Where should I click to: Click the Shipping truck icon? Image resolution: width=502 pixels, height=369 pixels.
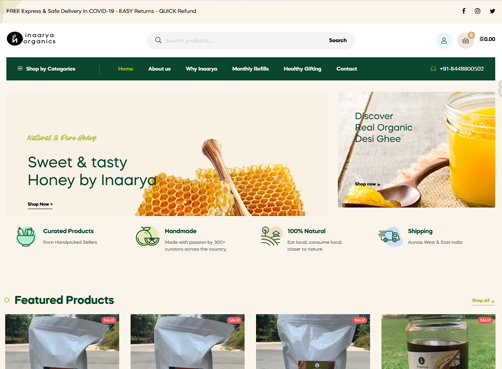click(390, 236)
